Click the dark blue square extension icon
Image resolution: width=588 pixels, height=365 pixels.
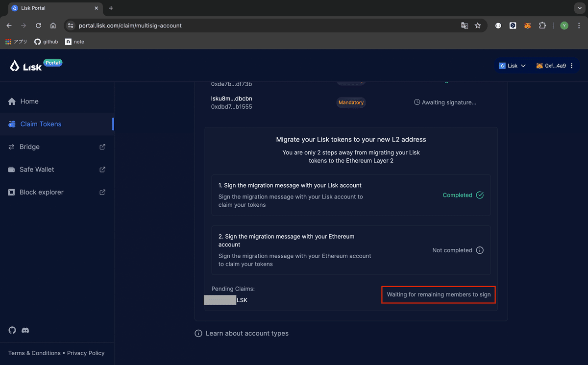point(513,25)
